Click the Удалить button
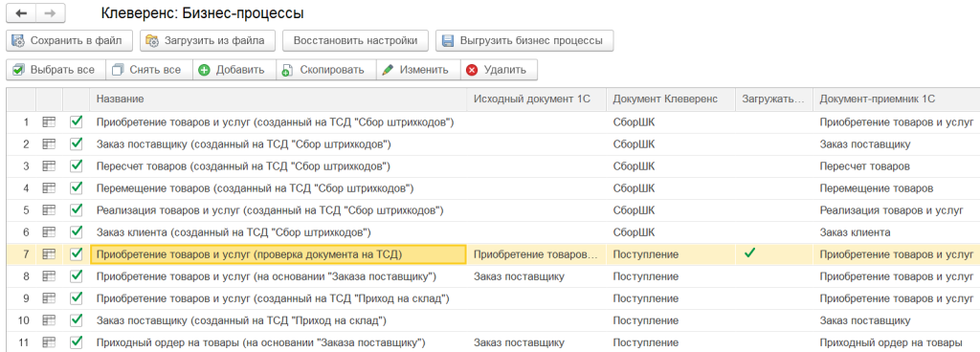The height and width of the screenshot is (352, 980). click(x=499, y=70)
